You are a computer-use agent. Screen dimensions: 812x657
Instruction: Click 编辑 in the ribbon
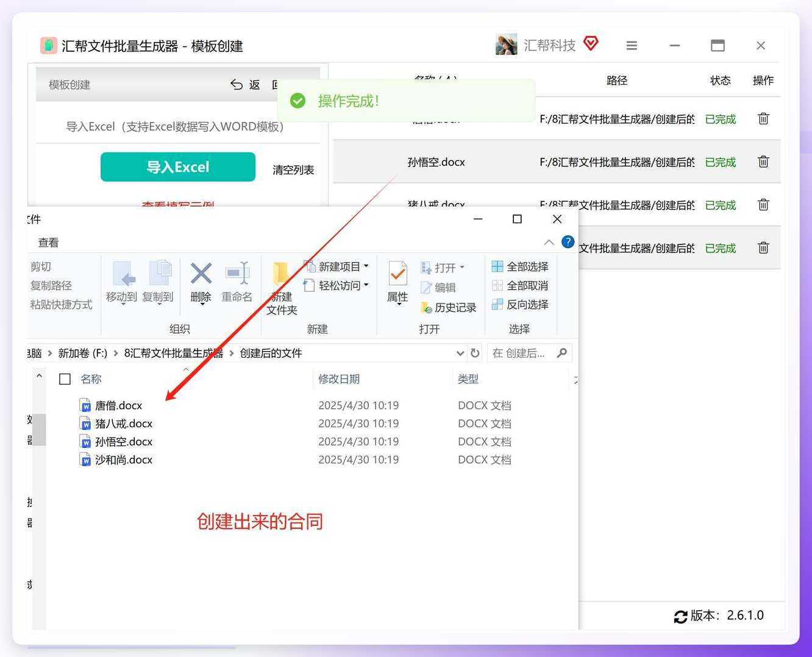[438, 288]
